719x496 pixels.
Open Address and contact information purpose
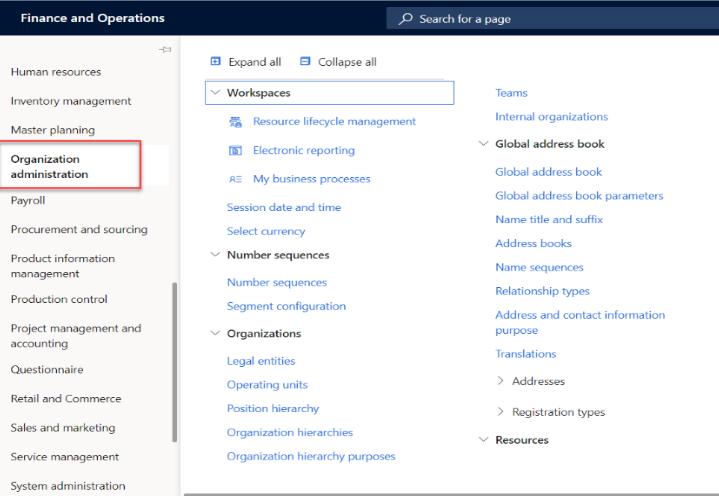(x=580, y=323)
